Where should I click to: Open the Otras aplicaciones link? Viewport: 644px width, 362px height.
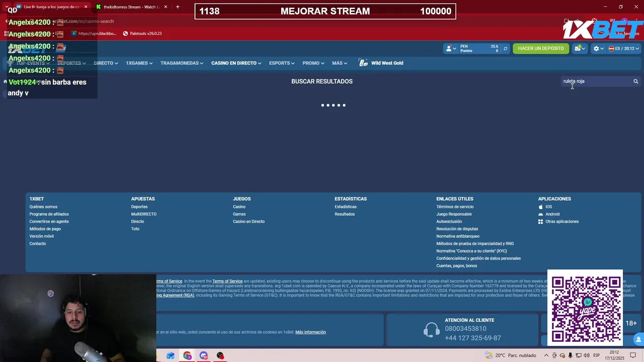point(562,222)
